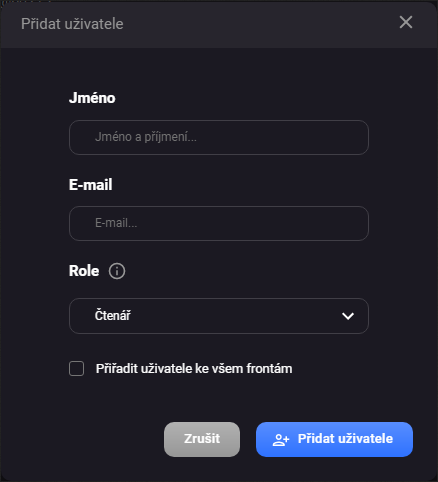Open the Role dropdown showing Čtenář
The image size is (438, 482).
pyautogui.click(x=219, y=316)
